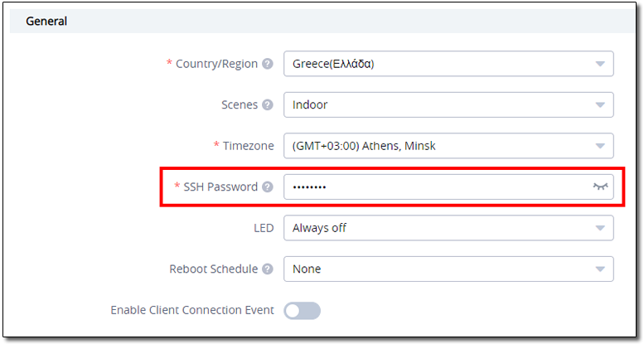Click the Reboot Schedule help icon
The height and width of the screenshot is (344, 644).
point(268,269)
